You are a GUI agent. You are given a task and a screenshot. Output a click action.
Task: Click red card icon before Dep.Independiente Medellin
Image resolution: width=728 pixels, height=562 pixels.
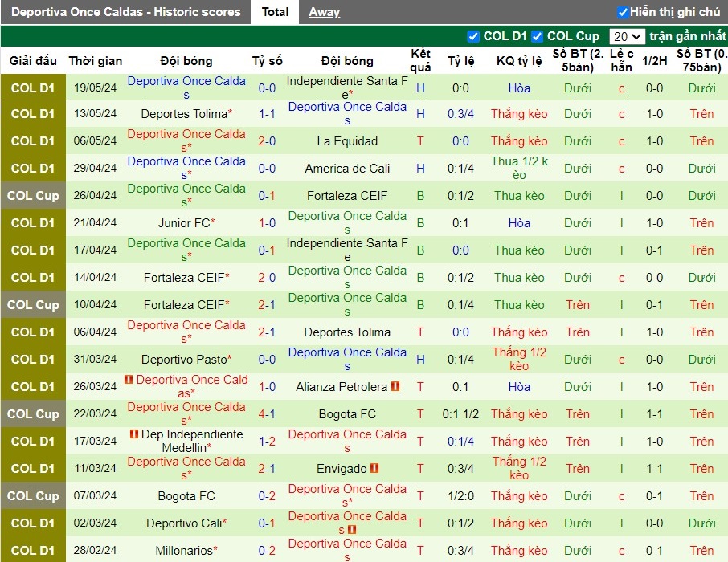point(134,434)
